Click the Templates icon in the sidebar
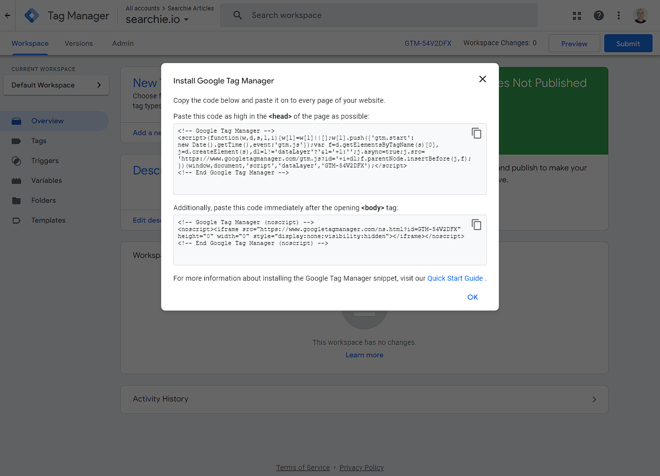The width and height of the screenshot is (660, 476). pyautogui.click(x=16, y=220)
